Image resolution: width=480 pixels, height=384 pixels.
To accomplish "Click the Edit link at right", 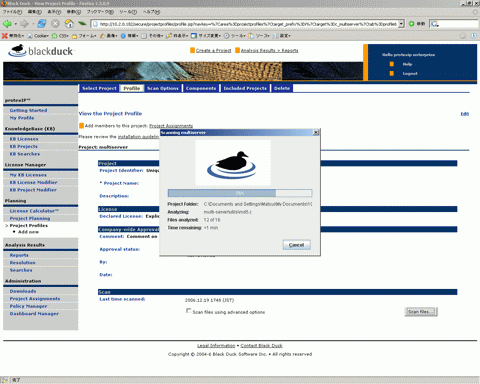I will click(x=465, y=114).
